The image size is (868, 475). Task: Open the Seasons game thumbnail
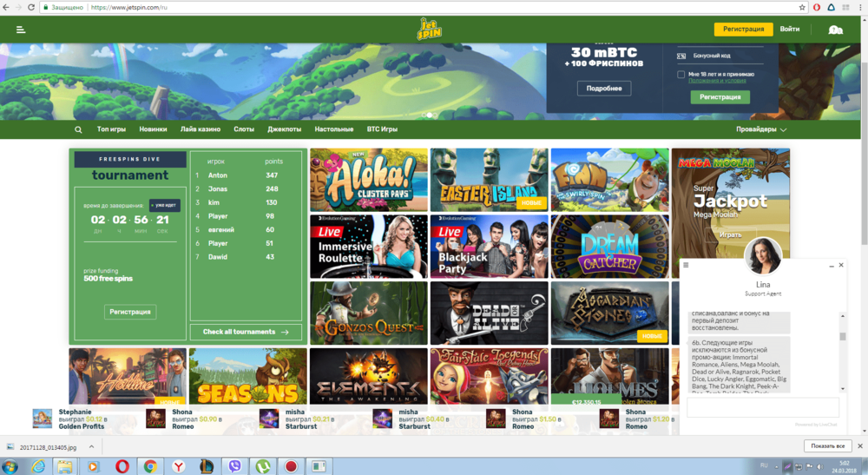point(248,377)
